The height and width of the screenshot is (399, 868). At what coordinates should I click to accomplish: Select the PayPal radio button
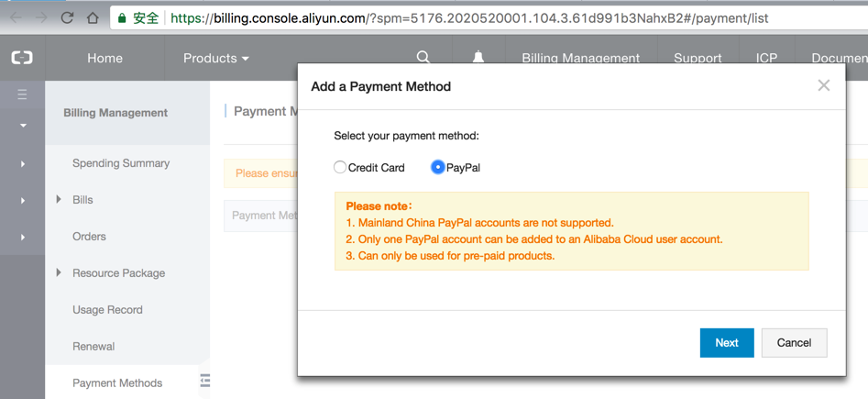(437, 167)
